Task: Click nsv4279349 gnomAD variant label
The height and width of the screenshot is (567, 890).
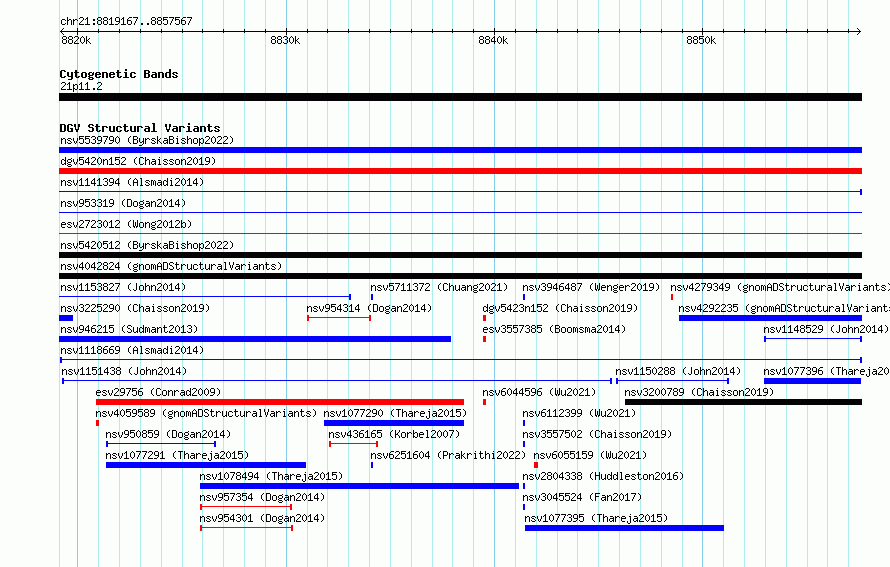Action: click(780, 287)
